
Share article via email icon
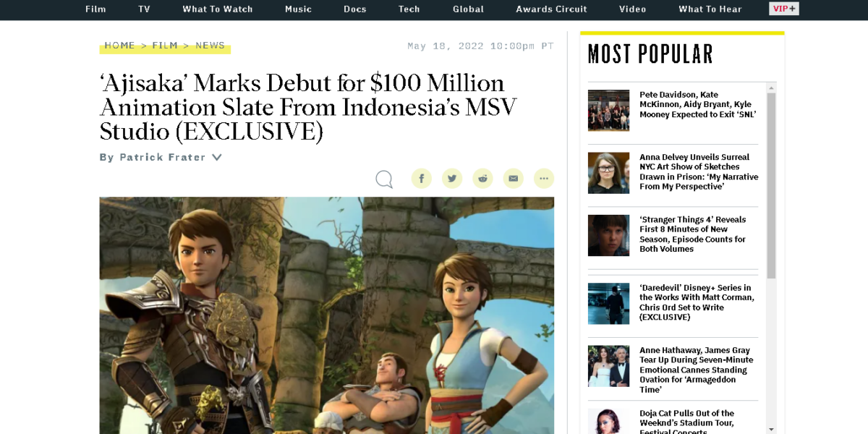[513, 178]
